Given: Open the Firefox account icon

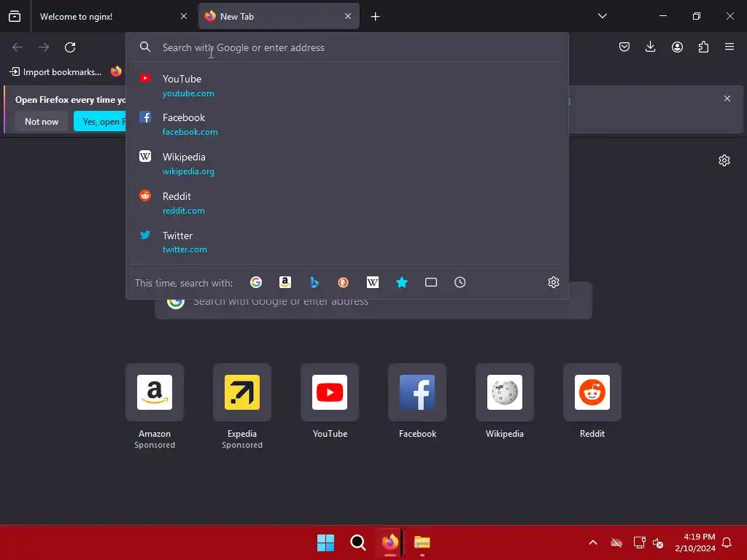Looking at the screenshot, I should (677, 47).
